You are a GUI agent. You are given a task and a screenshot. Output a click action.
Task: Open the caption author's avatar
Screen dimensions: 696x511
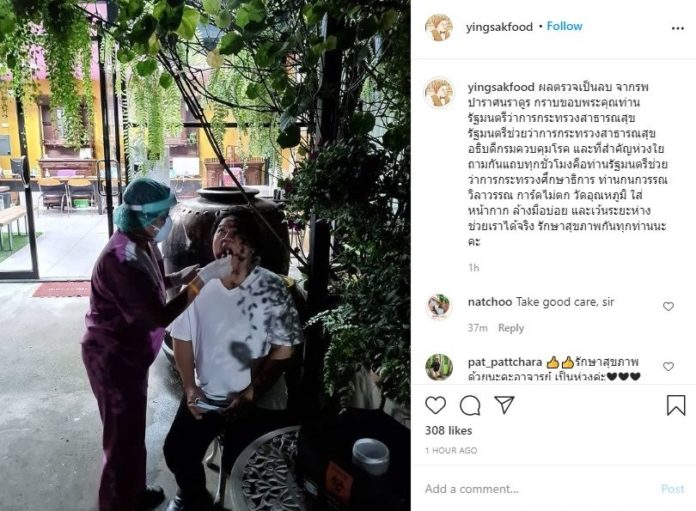[439, 93]
